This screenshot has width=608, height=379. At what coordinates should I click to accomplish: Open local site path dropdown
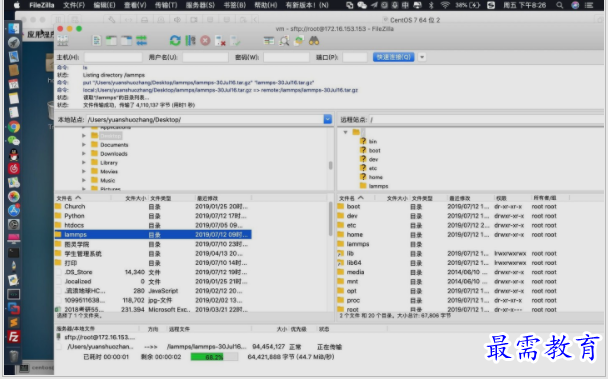(x=328, y=119)
